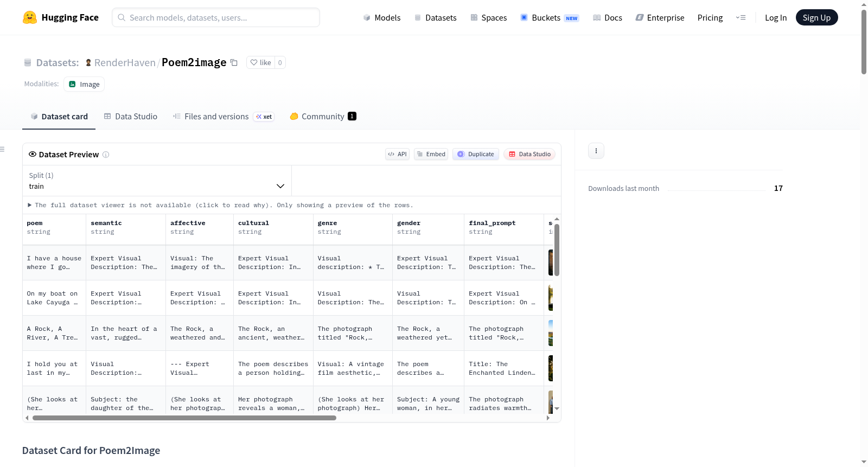The width and height of the screenshot is (868, 467).
Task: Click the navigation overflow menu icon
Action: point(741,17)
